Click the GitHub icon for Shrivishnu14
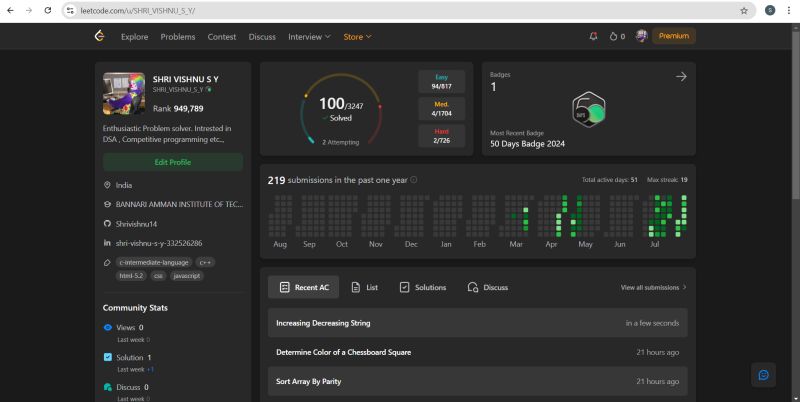The height and width of the screenshot is (402, 800). (107, 223)
